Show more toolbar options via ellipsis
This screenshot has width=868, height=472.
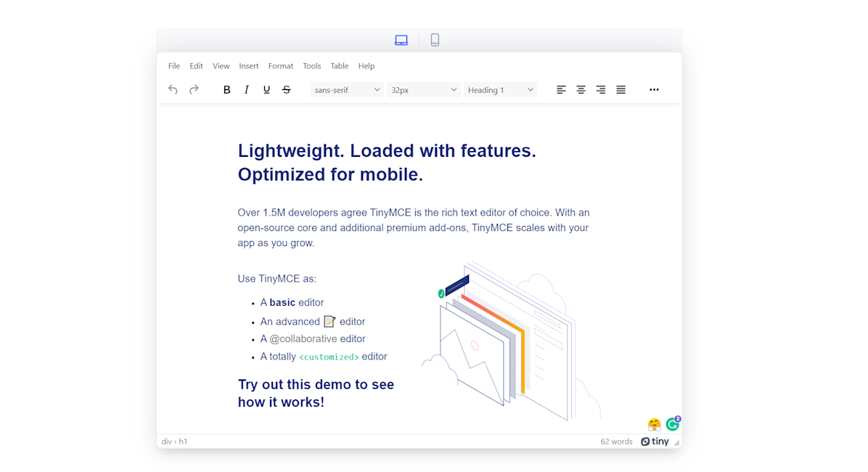[654, 90]
